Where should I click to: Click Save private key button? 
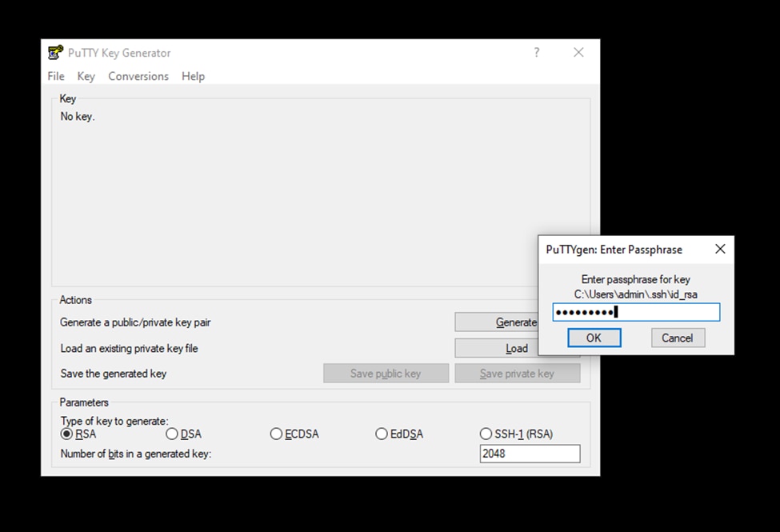(518, 374)
